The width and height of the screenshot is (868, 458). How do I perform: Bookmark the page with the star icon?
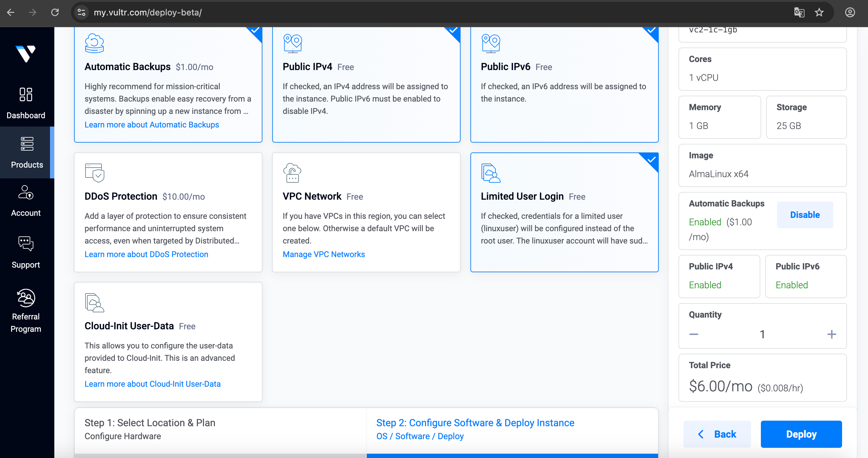[x=819, y=12]
